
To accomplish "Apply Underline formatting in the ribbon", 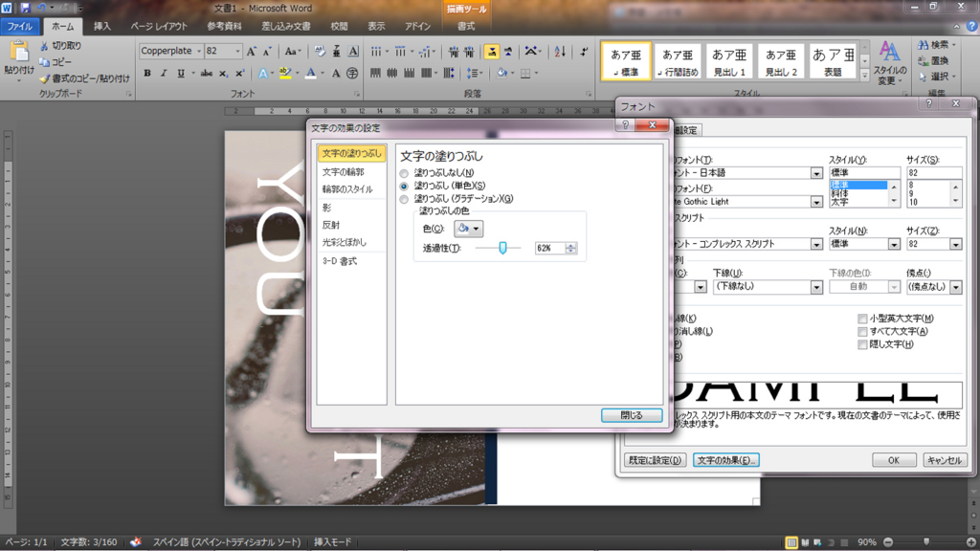I will click(x=181, y=74).
